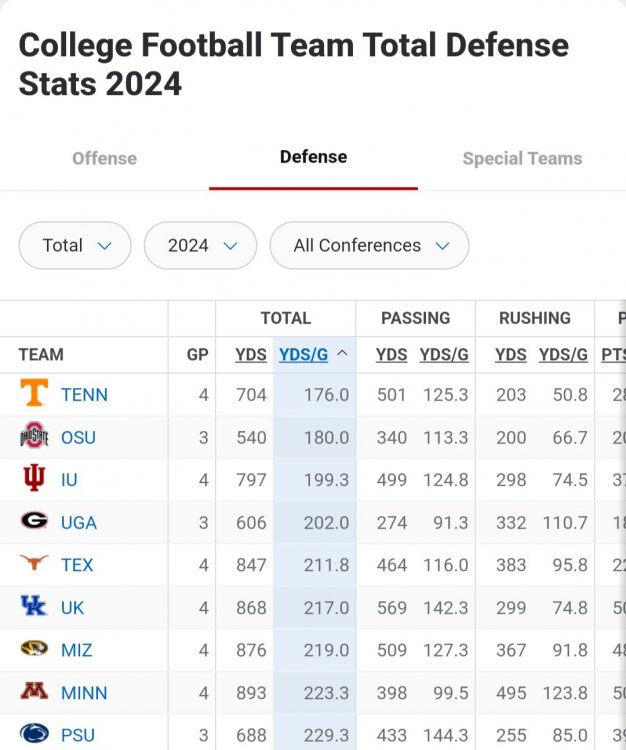Viewport: 626px width, 750px height.
Task: Sort by total YDS/G column header
Action: click(x=304, y=354)
